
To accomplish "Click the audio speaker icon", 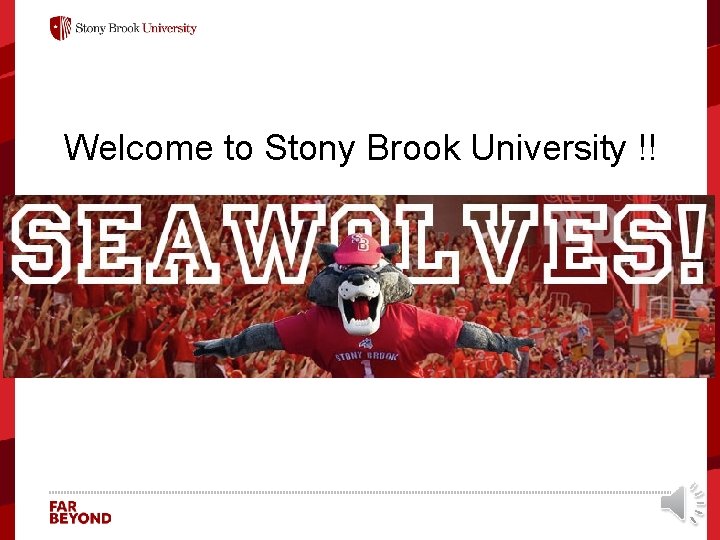I will point(682,503).
